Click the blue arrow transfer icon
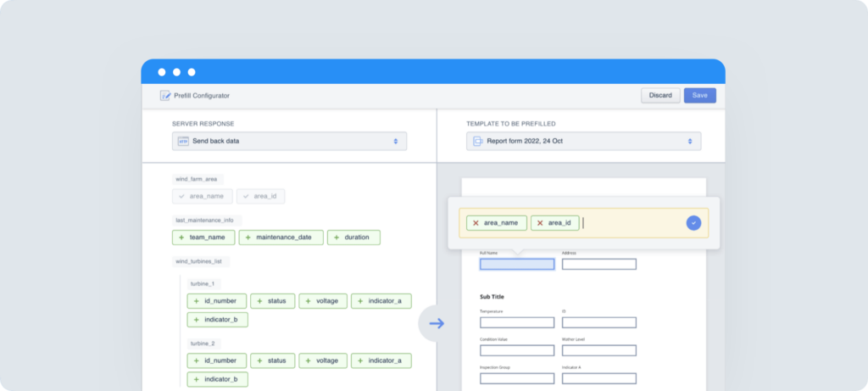 click(x=437, y=323)
